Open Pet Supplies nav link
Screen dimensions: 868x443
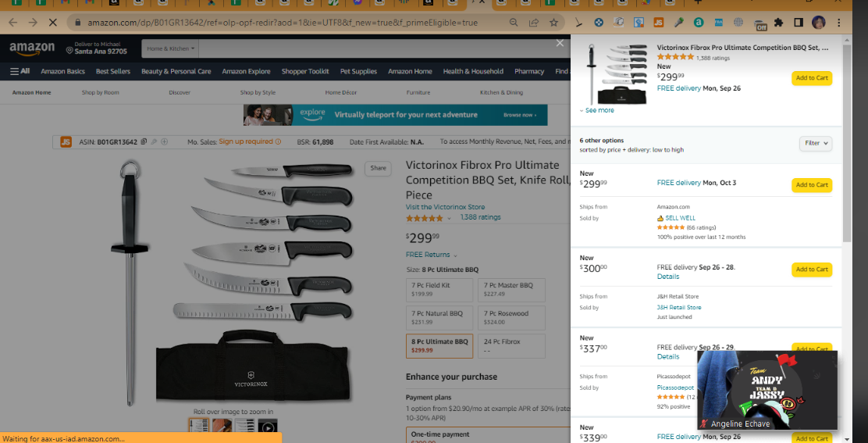359,71
